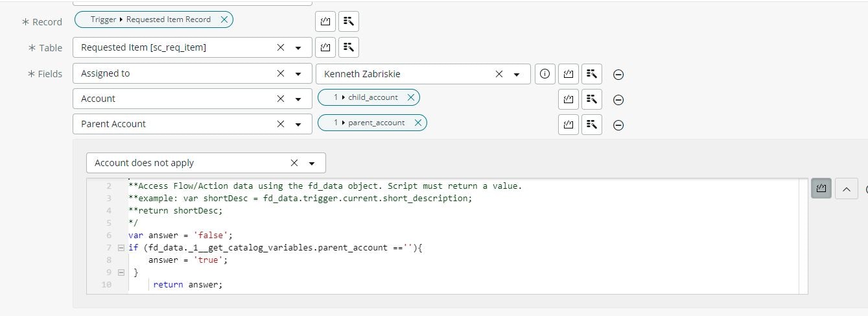Remove the child_account data pill

point(411,97)
